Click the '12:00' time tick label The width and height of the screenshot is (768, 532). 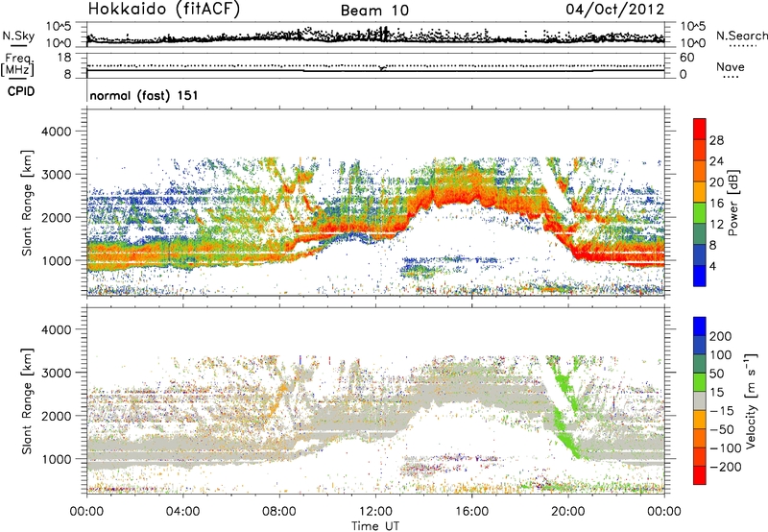375,512
